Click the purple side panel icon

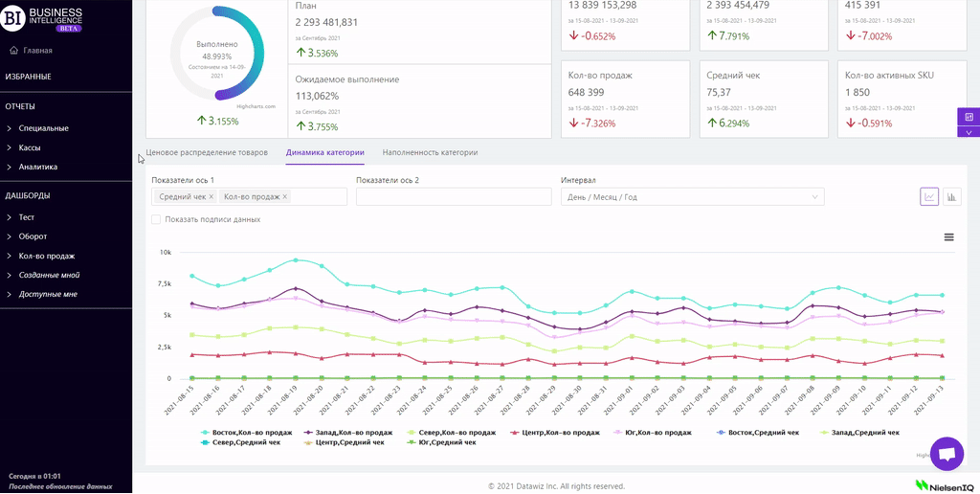coord(969,117)
